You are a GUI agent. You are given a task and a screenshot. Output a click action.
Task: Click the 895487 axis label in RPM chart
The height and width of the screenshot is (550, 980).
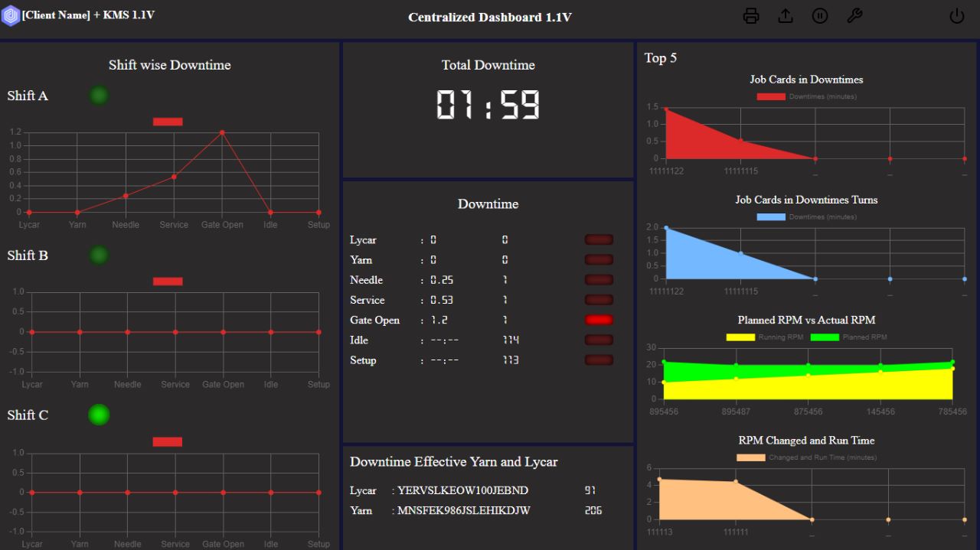coord(736,412)
